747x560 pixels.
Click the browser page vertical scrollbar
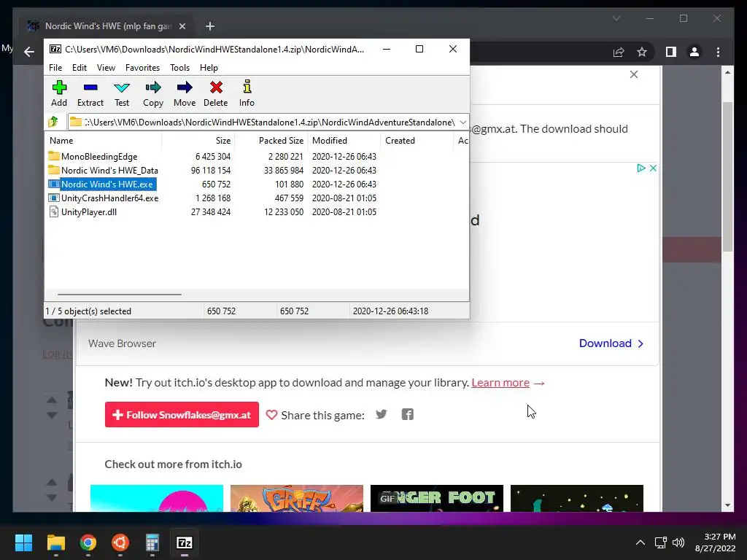[x=727, y=176]
